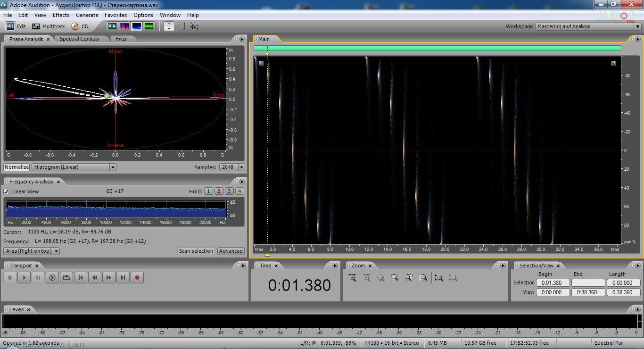
Task: Select Spectral Frequency display icon
Action: pos(124,26)
